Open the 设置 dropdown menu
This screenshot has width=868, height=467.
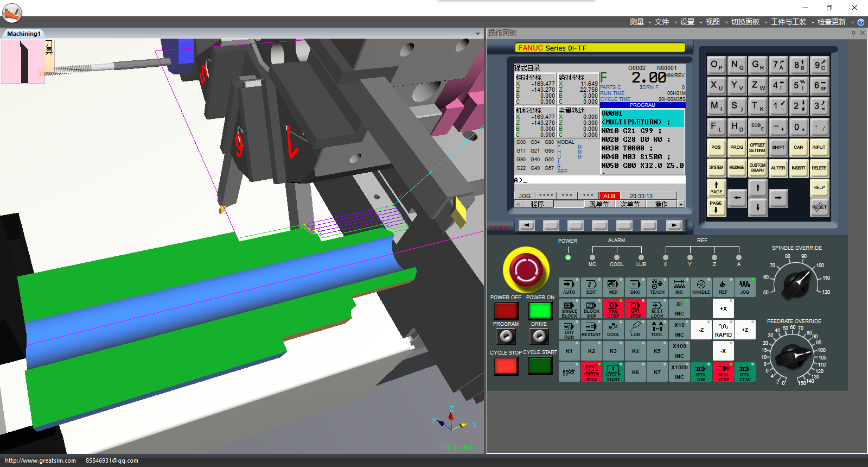691,22
